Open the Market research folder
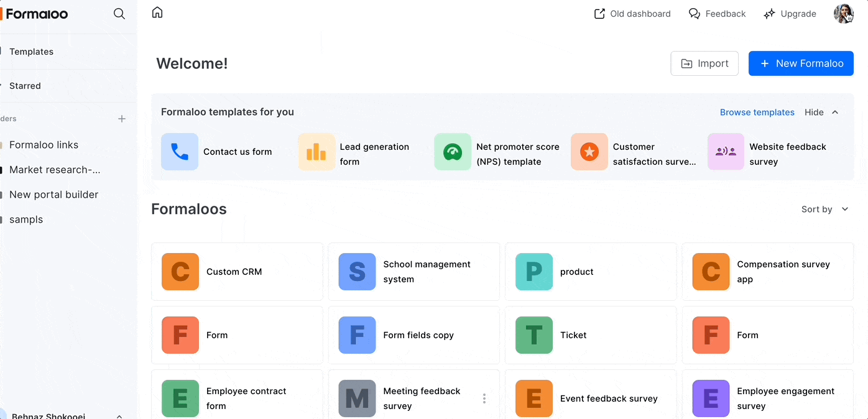Viewport: 868px width, 419px height. [x=55, y=170]
